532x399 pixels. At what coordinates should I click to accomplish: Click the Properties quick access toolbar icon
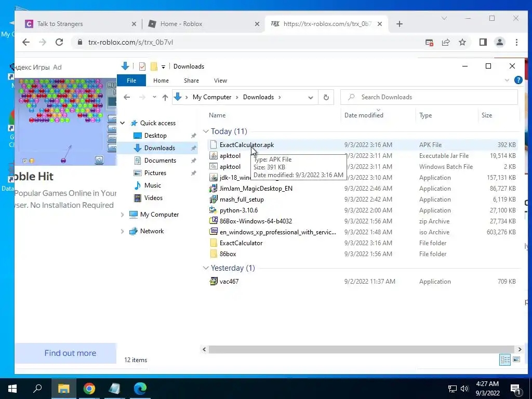tap(142, 66)
